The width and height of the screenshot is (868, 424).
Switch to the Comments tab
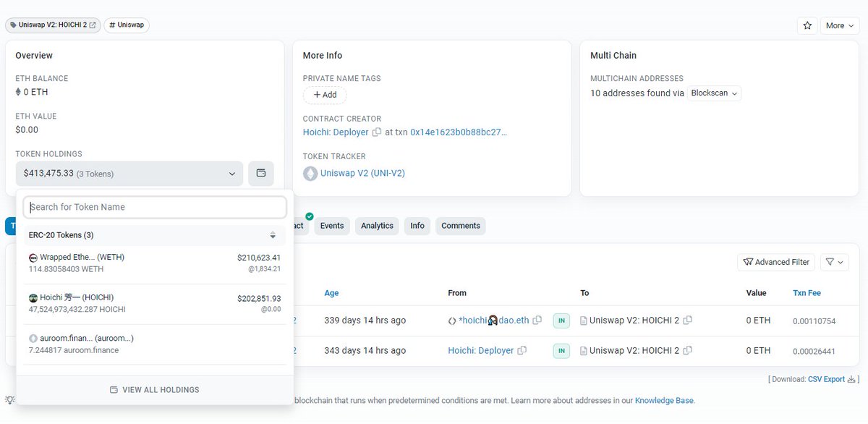[461, 226]
